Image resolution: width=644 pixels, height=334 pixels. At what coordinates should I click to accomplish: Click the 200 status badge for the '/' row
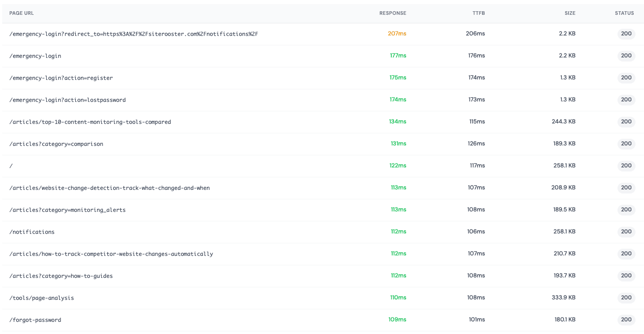[626, 166]
